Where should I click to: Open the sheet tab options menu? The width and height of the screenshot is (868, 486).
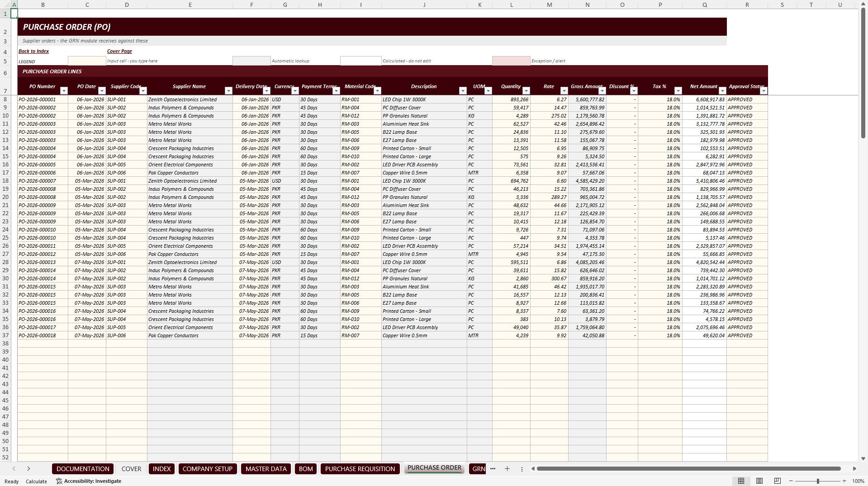522,469
